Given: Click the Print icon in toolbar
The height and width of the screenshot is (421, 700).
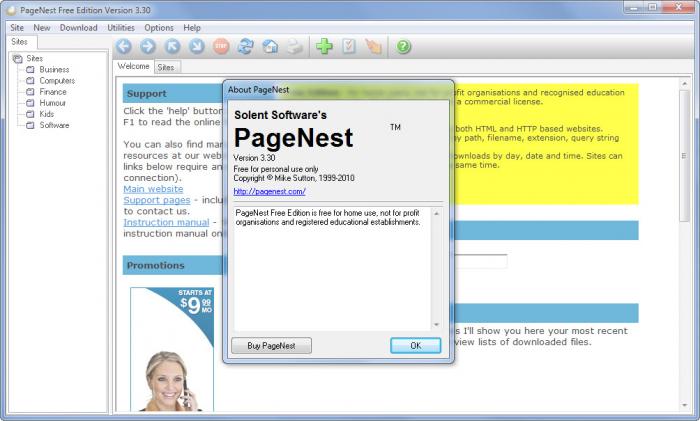Looking at the screenshot, I should (295, 46).
